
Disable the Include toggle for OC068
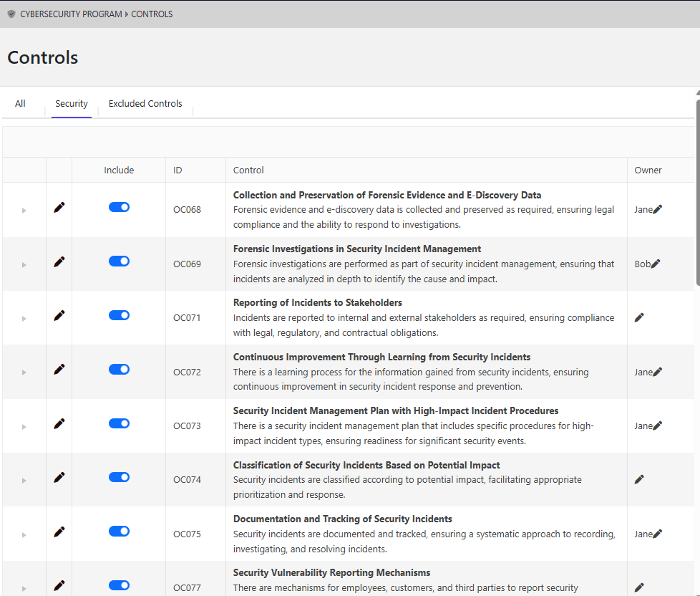pos(119,206)
